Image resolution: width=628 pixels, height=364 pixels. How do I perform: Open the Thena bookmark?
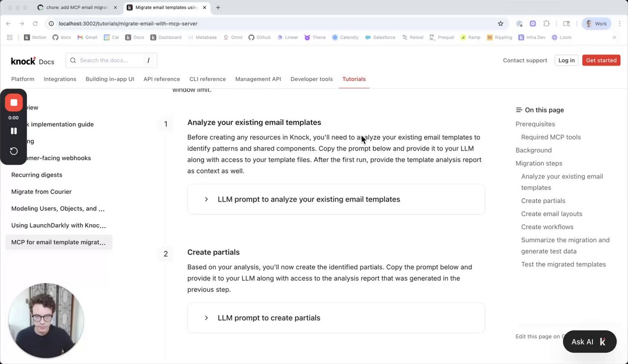[315, 37]
